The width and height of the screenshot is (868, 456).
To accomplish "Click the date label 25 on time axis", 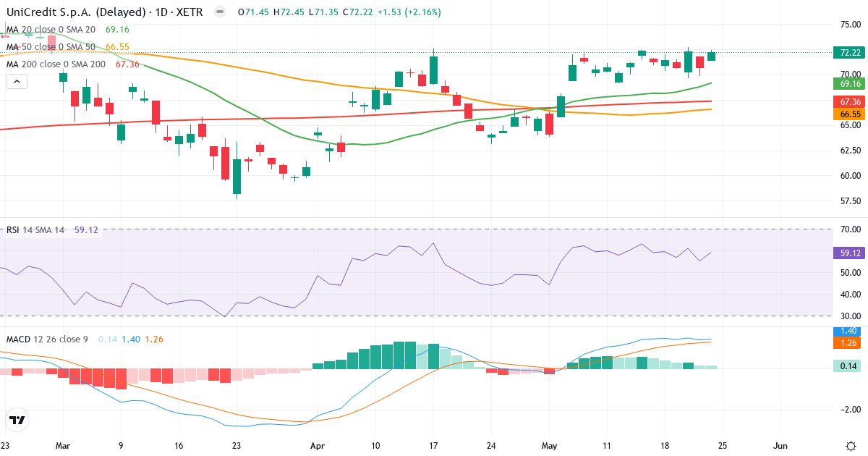I will (721, 446).
